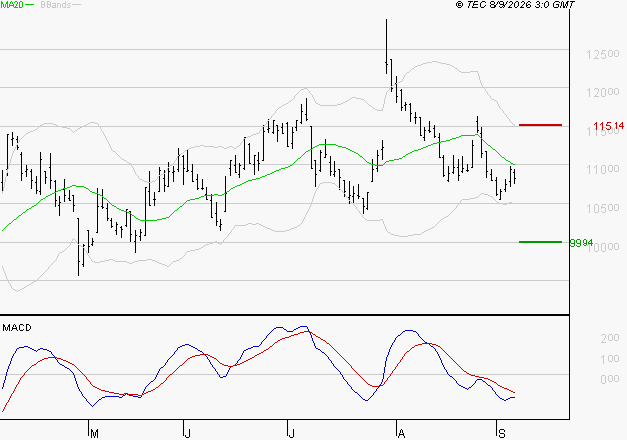Click the TEC 8/9/2026 copyright text
This screenshot has height=440, width=627.
[515, 4]
